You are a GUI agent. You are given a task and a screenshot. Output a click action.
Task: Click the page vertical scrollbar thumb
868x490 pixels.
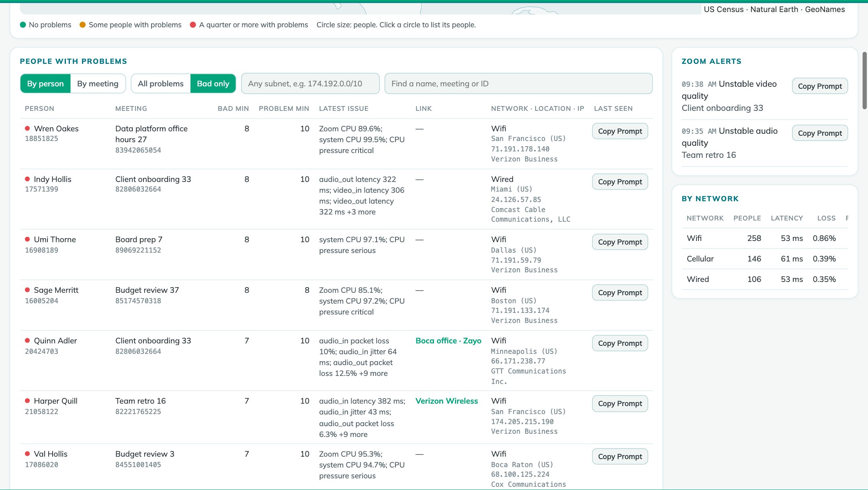tap(865, 80)
